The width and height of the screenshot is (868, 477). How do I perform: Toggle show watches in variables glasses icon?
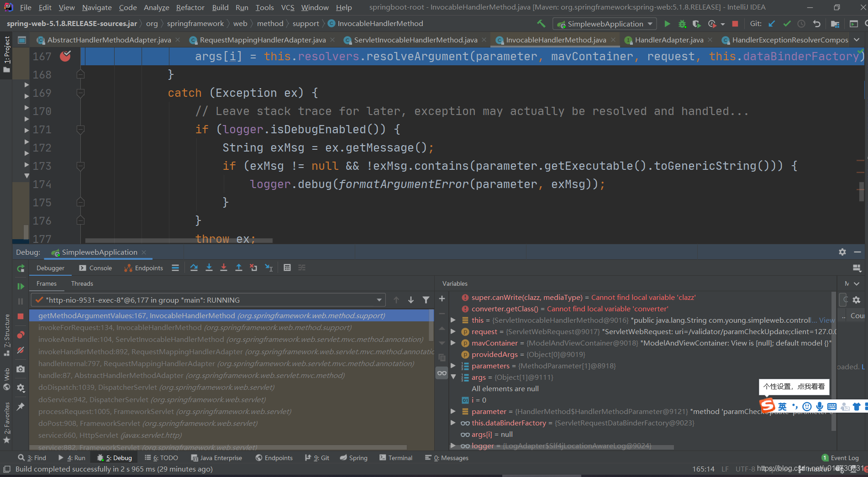click(x=442, y=373)
